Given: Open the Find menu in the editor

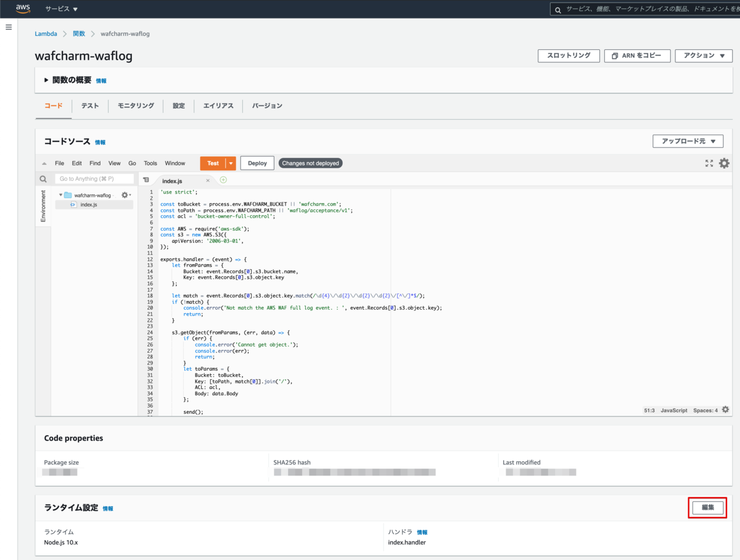Looking at the screenshot, I should [95, 163].
